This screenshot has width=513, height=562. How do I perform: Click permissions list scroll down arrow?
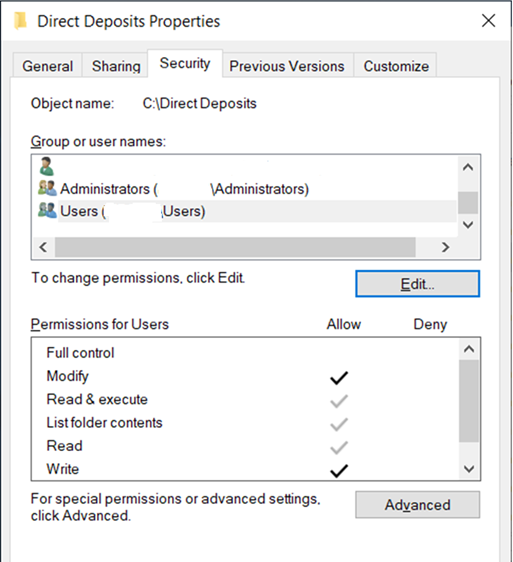point(469,469)
